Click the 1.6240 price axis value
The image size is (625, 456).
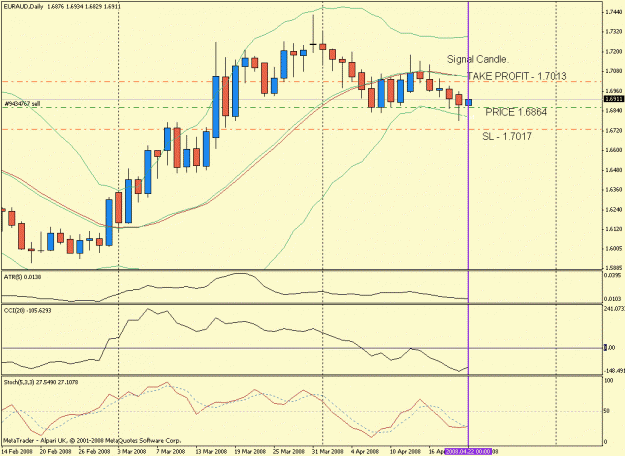613,209
